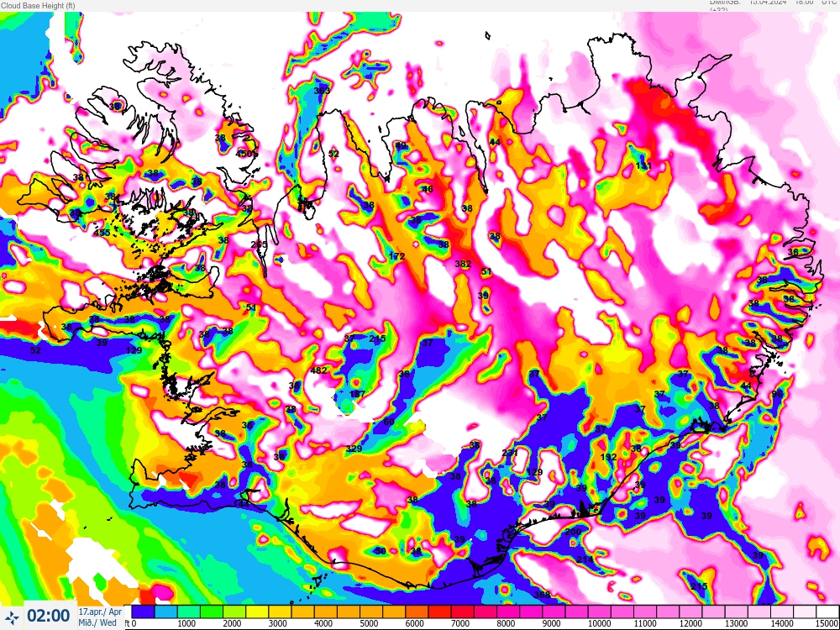Click the 214 value on the map
Image resolution: width=840 pixels, height=630 pixels.
click(585, 559)
